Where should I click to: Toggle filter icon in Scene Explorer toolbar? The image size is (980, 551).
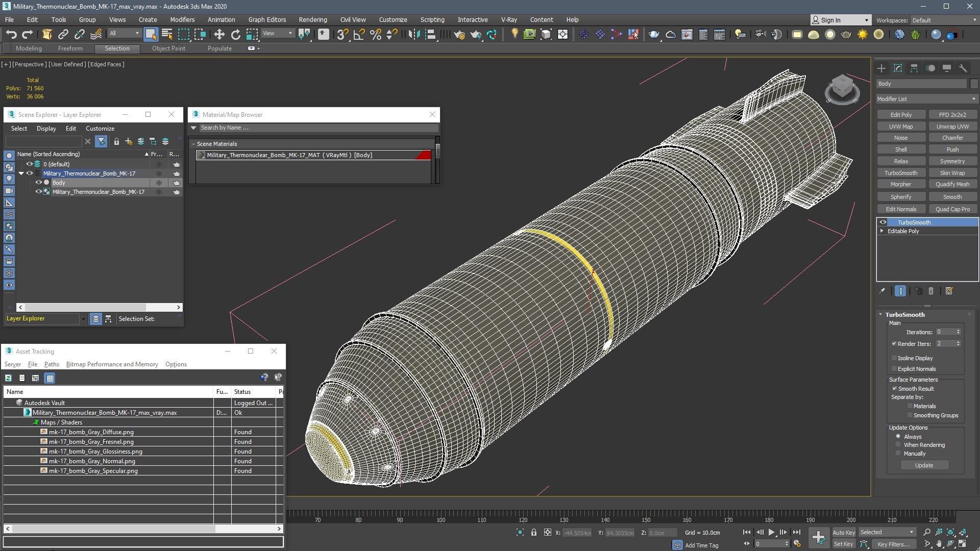(101, 141)
